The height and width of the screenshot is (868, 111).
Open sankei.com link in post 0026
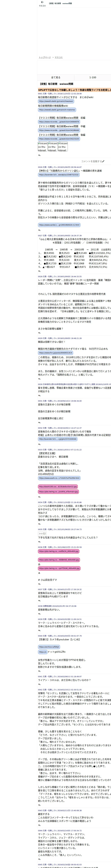(59, 225)
